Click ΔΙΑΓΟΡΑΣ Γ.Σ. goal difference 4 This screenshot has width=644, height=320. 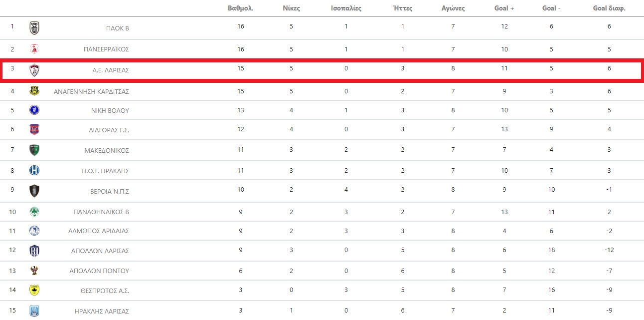tap(609, 129)
